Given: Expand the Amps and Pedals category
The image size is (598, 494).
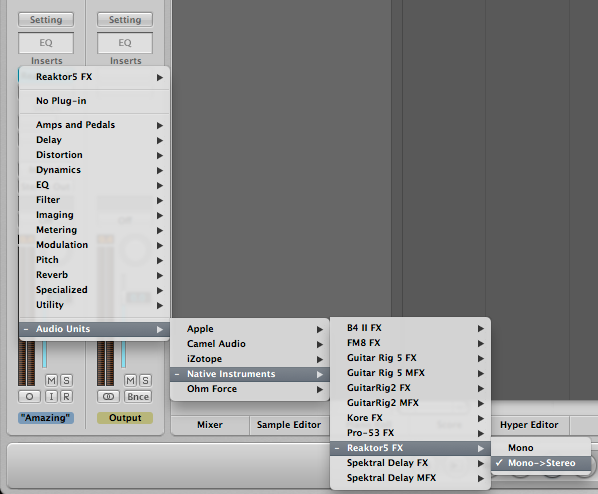Looking at the screenshot, I should [94, 125].
